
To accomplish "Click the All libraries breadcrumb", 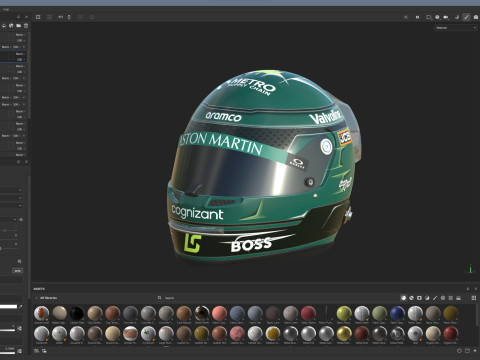I will pos(49,298).
